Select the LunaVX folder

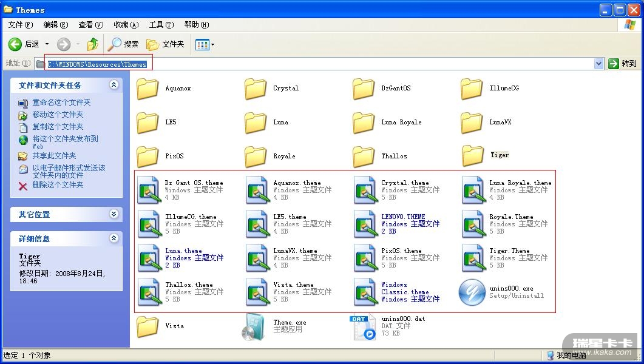coord(486,123)
